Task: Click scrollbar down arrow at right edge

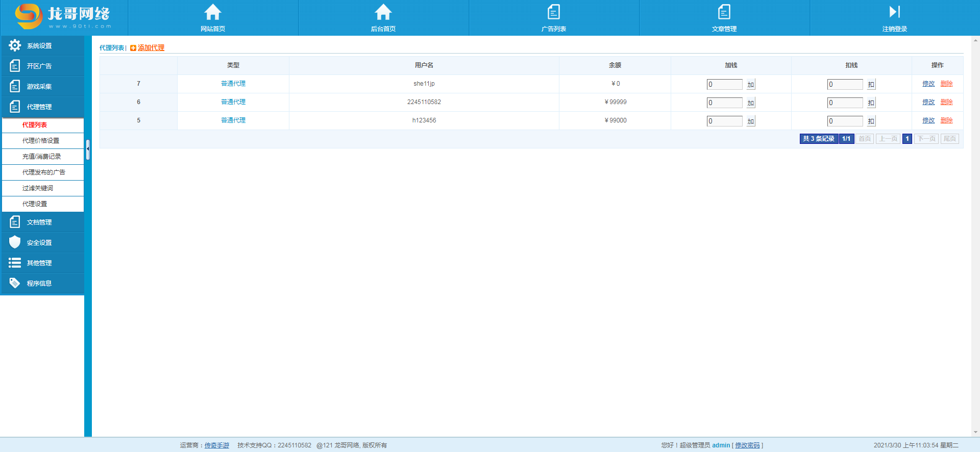Action: point(975,432)
